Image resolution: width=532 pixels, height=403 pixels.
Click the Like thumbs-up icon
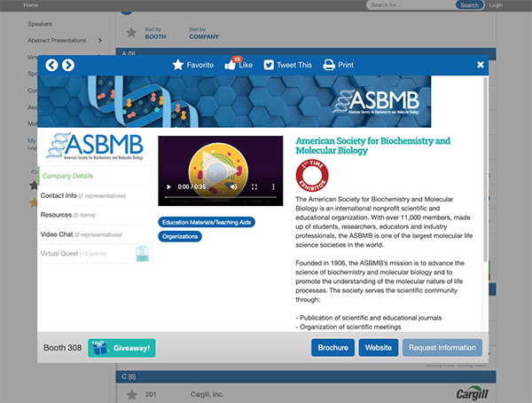(x=230, y=65)
